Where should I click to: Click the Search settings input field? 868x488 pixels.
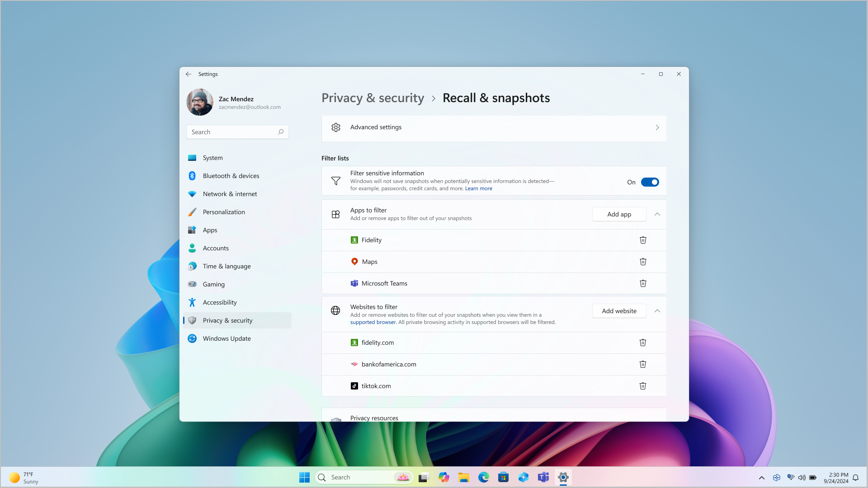tap(237, 131)
